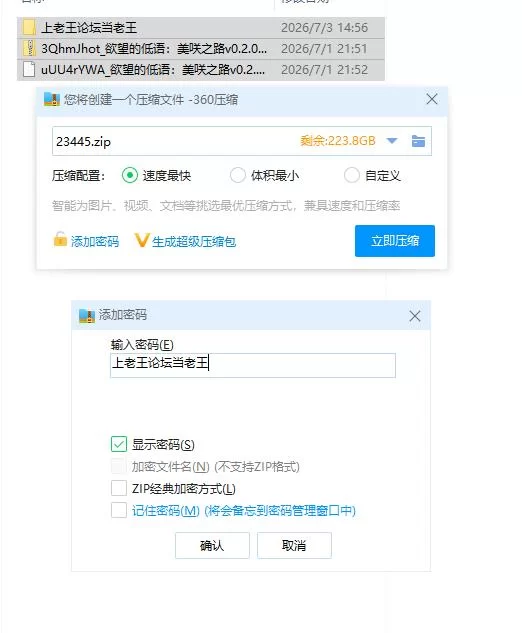This screenshot has height=633, width=522.
Task: Select the 上老王论坛当老王 folder icon
Action: 29,27
